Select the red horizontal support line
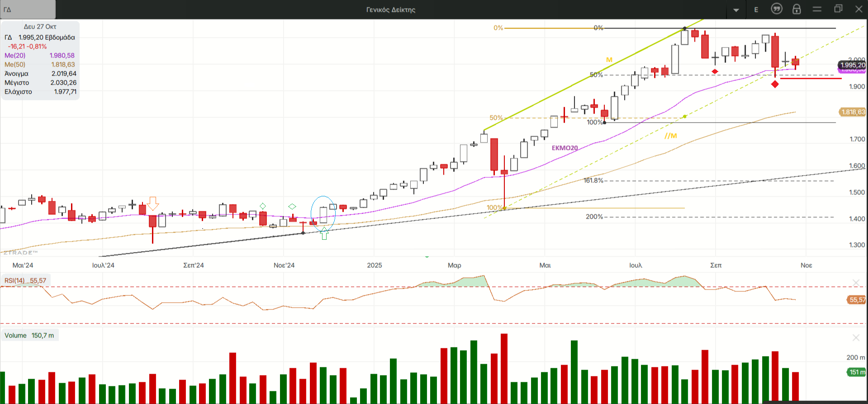This screenshot has width=868, height=404. [811, 78]
